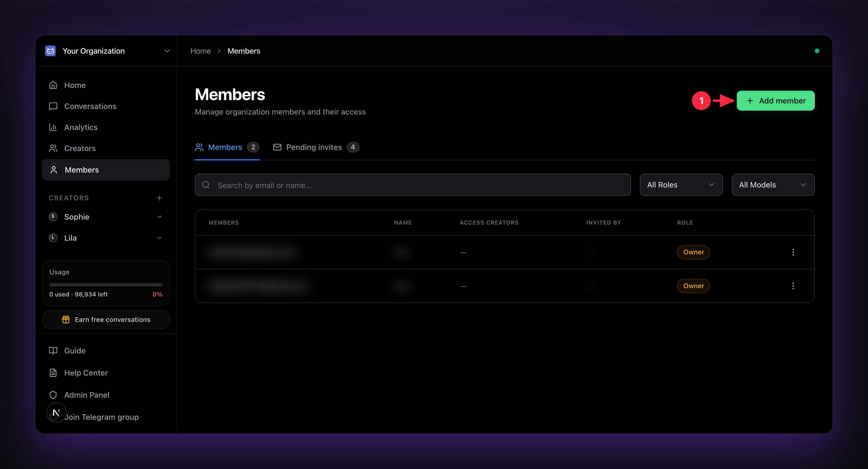Image resolution: width=868 pixels, height=469 pixels.
Task: Expand the Sophie creator chevron
Action: (x=159, y=217)
